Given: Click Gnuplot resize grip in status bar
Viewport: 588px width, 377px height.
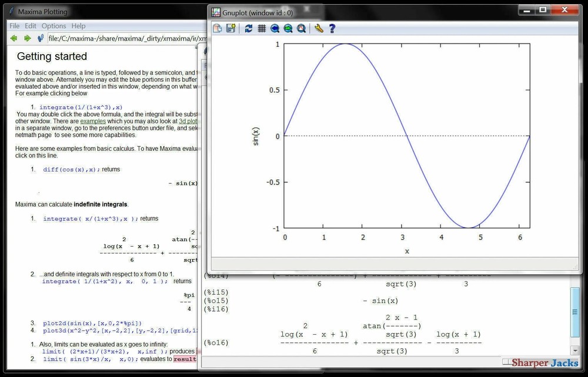Looking at the screenshot, I should [x=575, y=266].
